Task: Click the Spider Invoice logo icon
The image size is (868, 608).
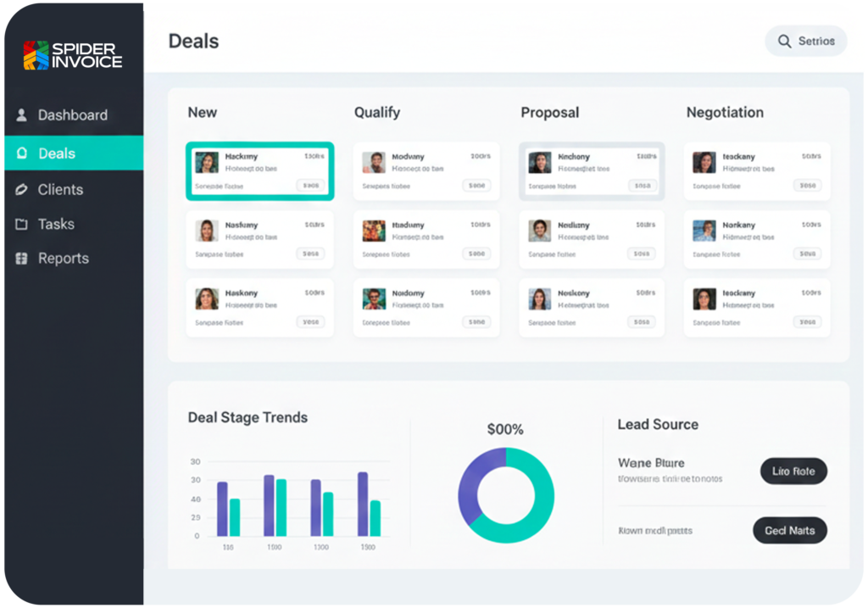Action: click(36, 55)
